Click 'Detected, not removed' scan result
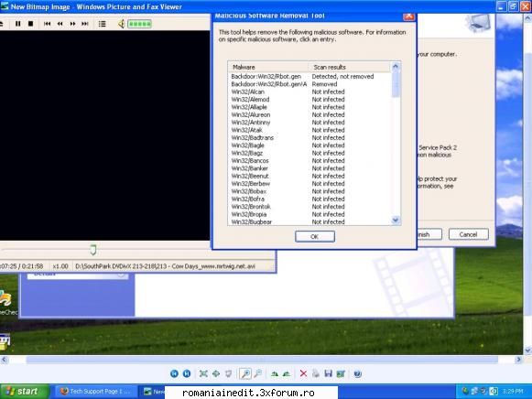Image resolution: width=532 pixels, height=399 pixels. (x=342, y=77)
